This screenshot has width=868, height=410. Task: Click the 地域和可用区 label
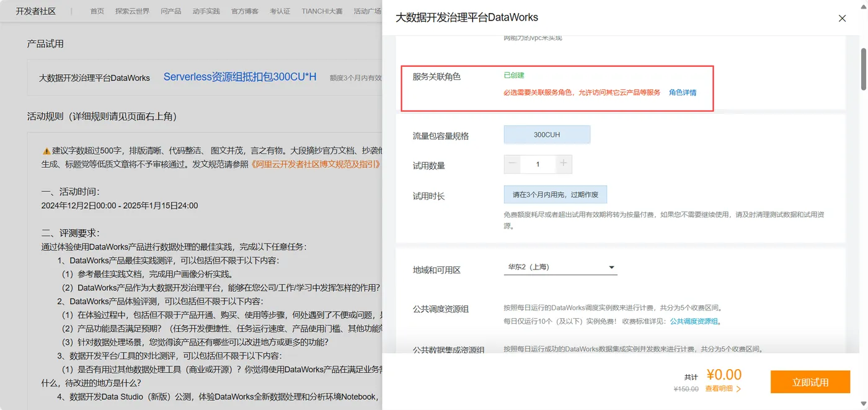(436, 270)
